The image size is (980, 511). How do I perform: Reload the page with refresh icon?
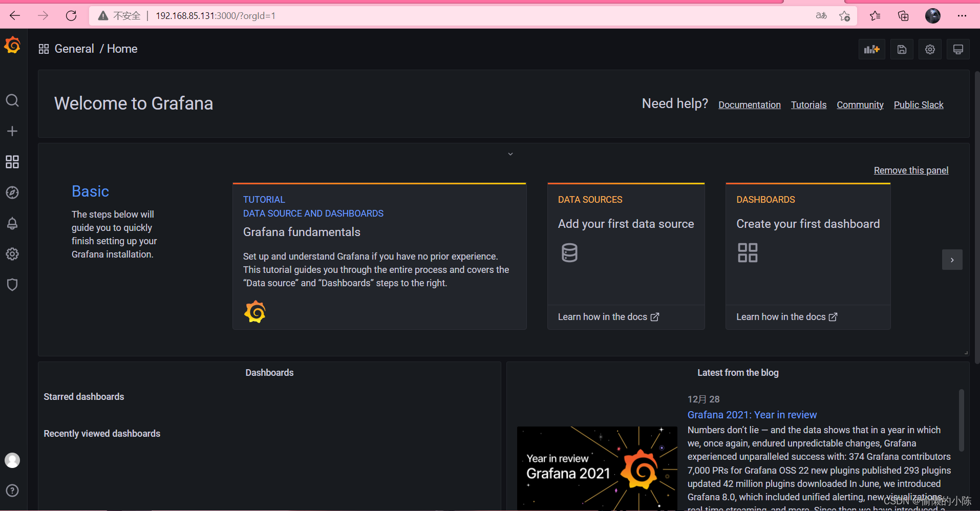click(x=71, y=16)
